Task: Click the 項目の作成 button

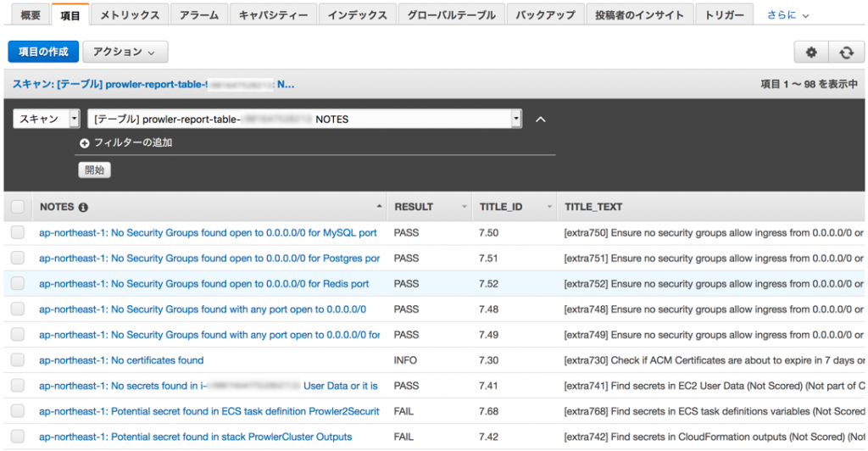Action: point(43,52)
